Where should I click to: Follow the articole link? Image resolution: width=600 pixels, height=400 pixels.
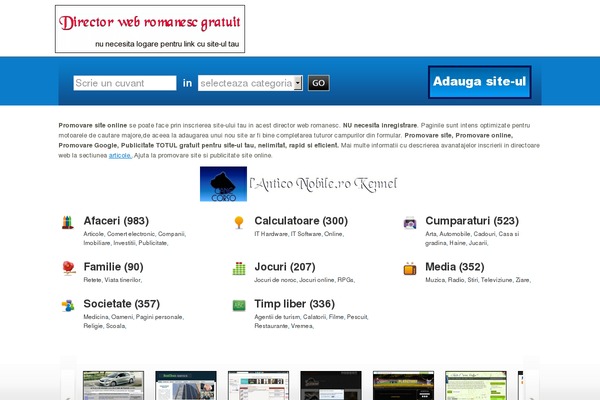(x=120, y=155)
